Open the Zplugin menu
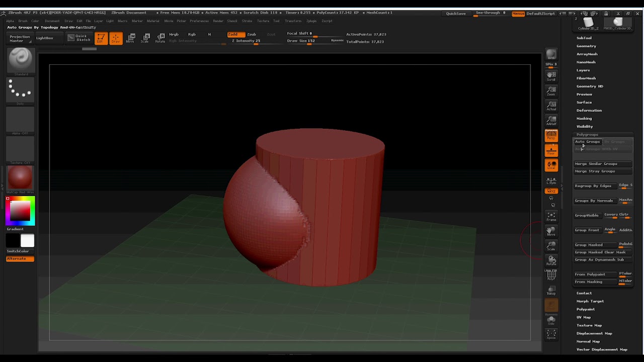 (311, 21)
